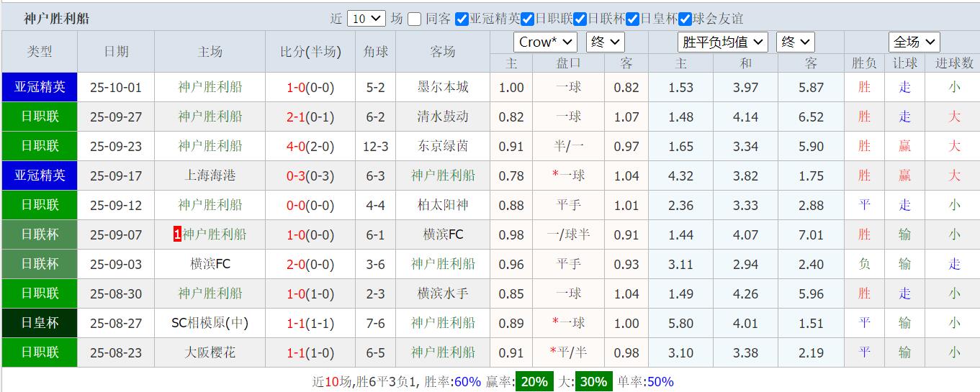Open the 全场 period dropdown
Screen dimensions: 980x392
point(914,42)
